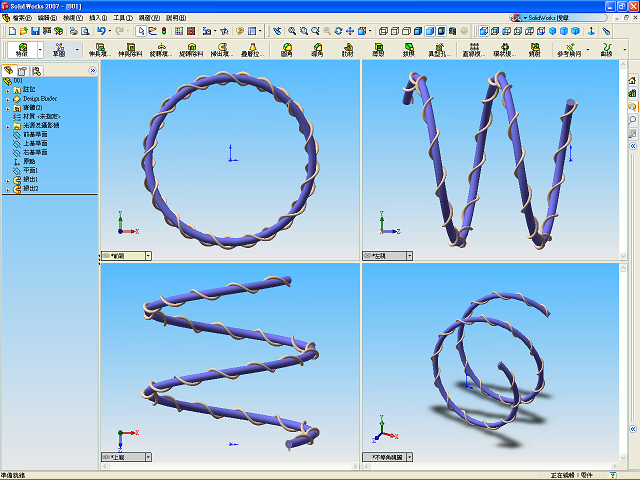Open the Sketch (草圖) toolbar dropdown arrow
640x480 pixels.
click(77, 50)
